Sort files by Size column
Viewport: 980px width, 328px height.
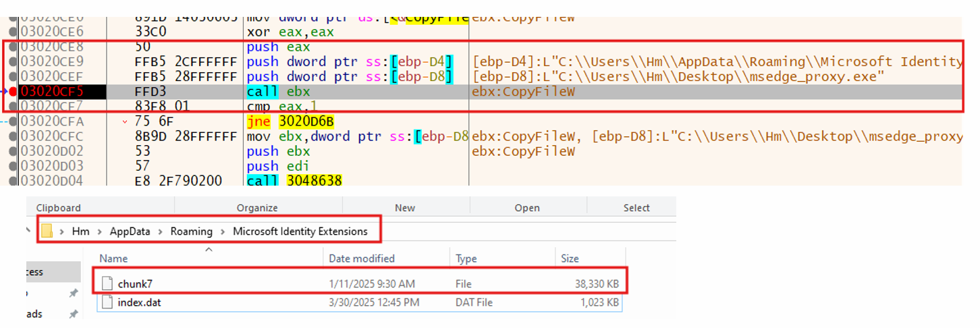[569, 258]
